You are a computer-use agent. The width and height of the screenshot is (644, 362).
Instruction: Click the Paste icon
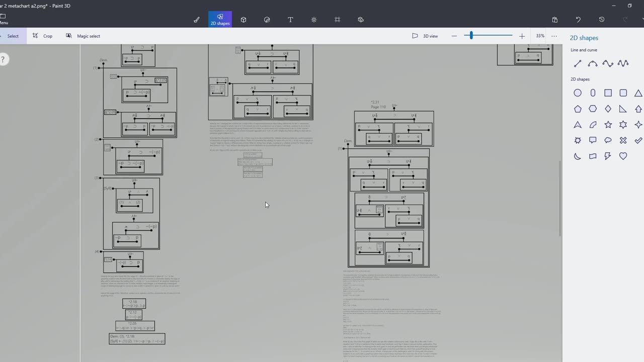[554, 20]
